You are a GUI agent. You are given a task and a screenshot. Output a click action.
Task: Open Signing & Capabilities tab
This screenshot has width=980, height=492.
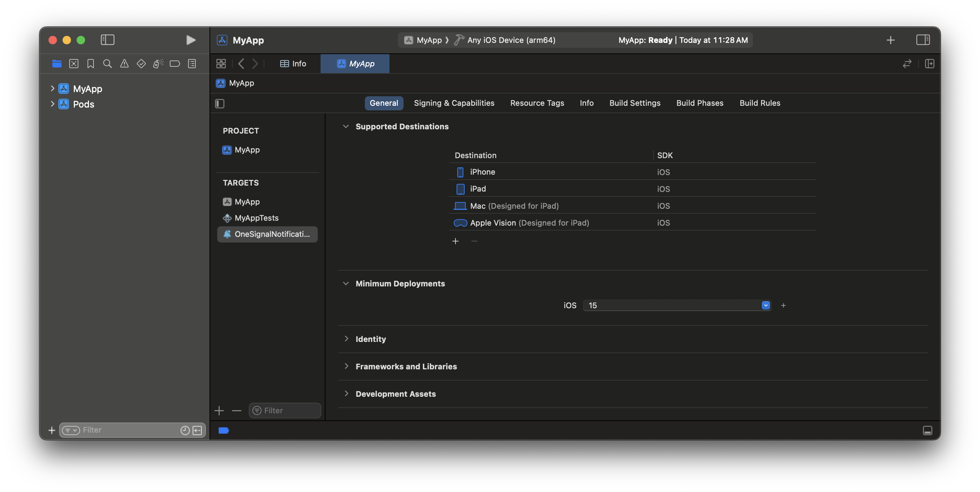tap(454, 103)
